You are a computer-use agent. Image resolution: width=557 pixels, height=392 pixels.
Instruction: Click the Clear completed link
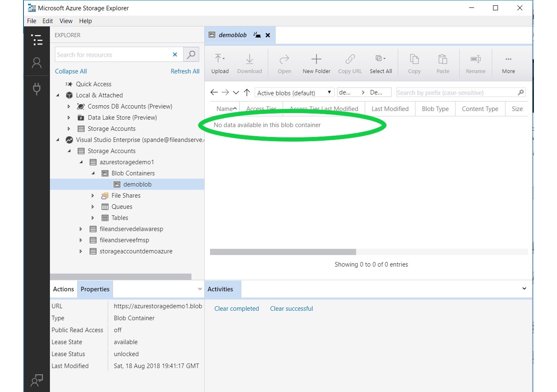coord(237,309)
